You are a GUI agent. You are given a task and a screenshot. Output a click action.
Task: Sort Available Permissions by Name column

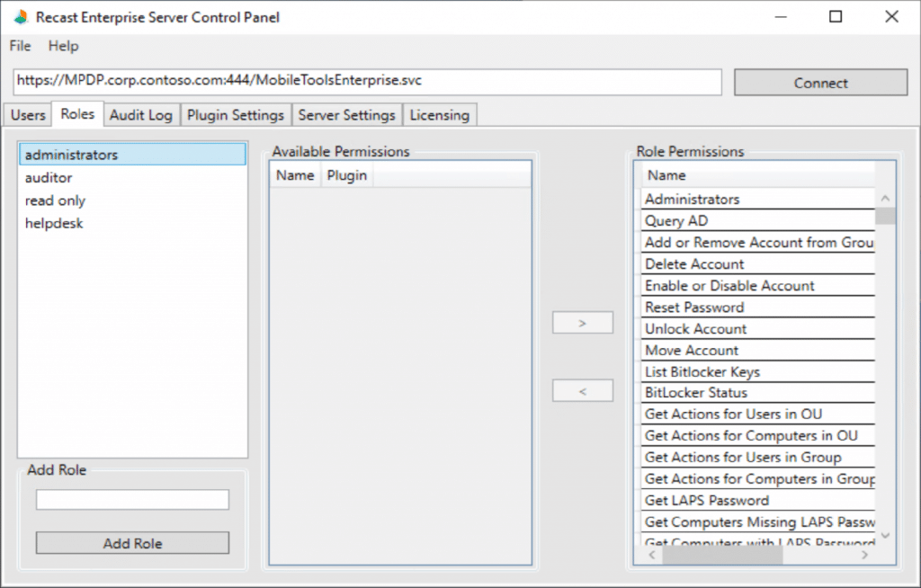[295, 175]
